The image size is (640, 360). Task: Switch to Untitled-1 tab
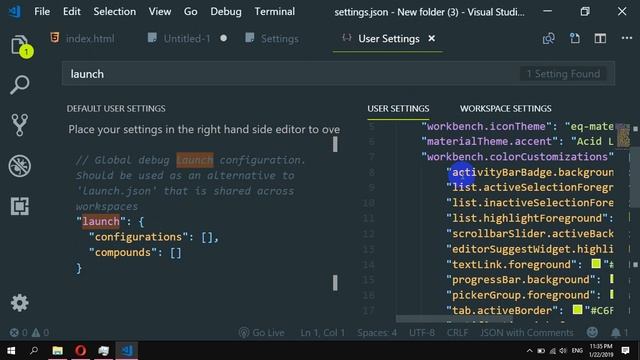coord(187,38)
